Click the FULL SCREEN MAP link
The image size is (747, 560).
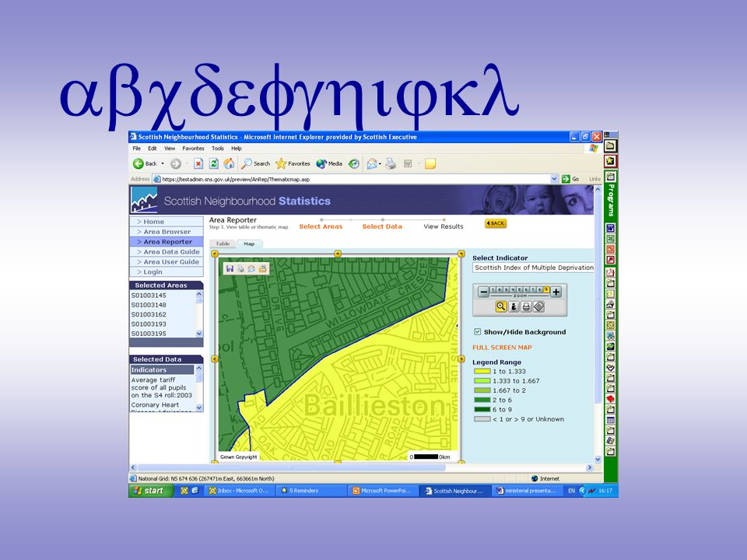point(502,347)
